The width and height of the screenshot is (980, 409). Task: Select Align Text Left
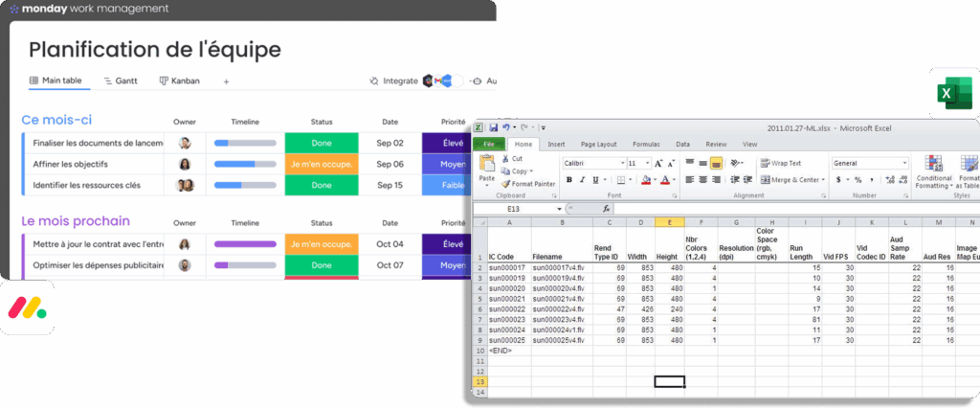tap(689, 180)
